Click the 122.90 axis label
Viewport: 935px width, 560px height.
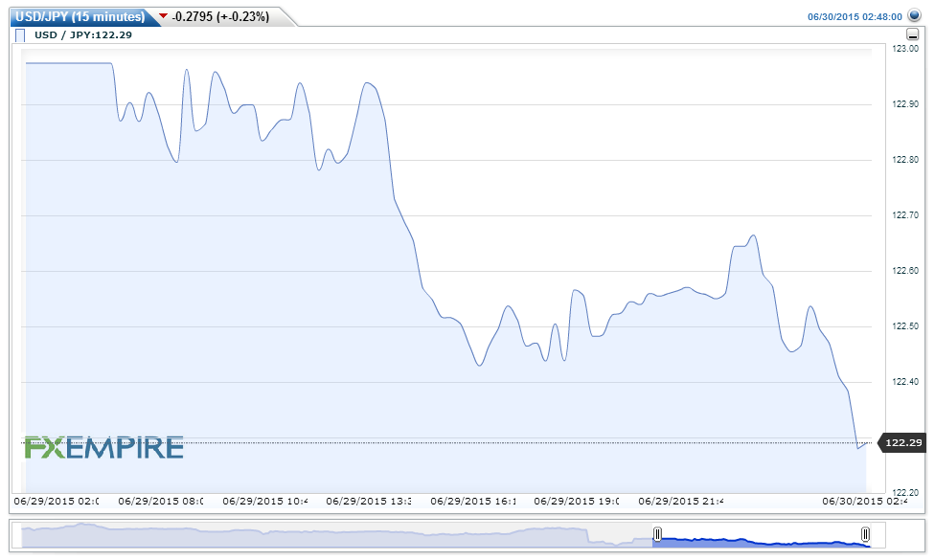[905, 104]
